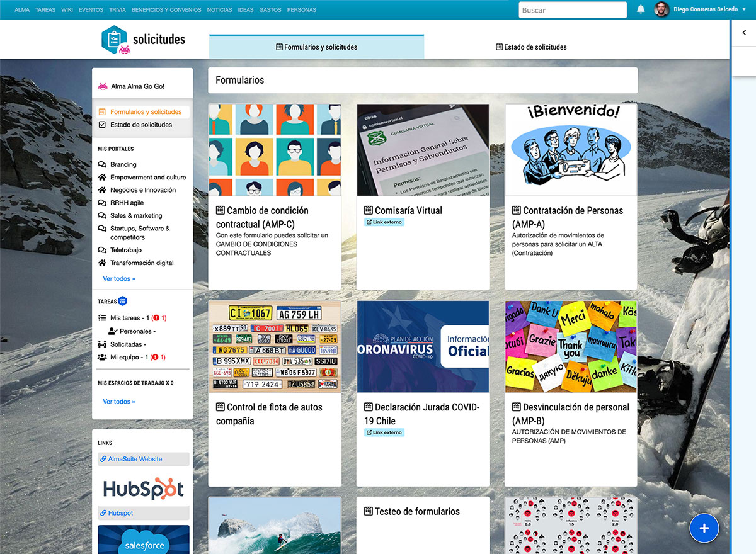Click the Coronavirus Plan de Acción thumbnail
This screenshot has width=756, height=554.
click(x=423, y=346)
